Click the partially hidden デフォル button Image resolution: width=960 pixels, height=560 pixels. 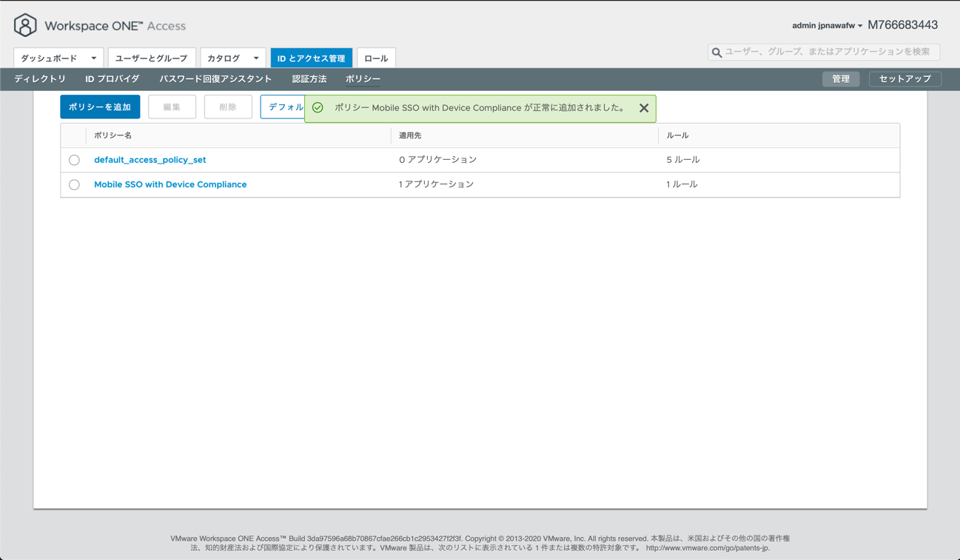point(283,107)
